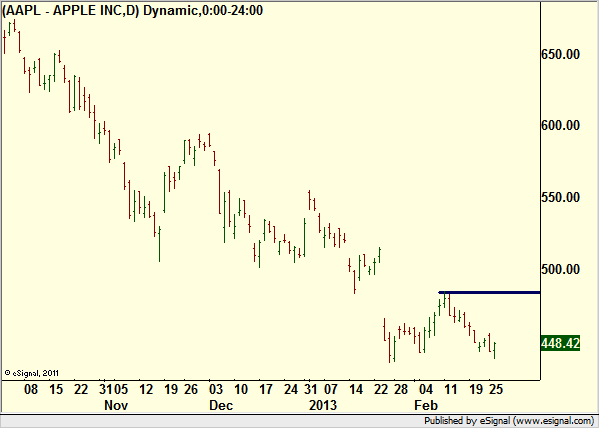Click the Nov month label
This screenshot has height=428, width=599.
tap(116, 405)
